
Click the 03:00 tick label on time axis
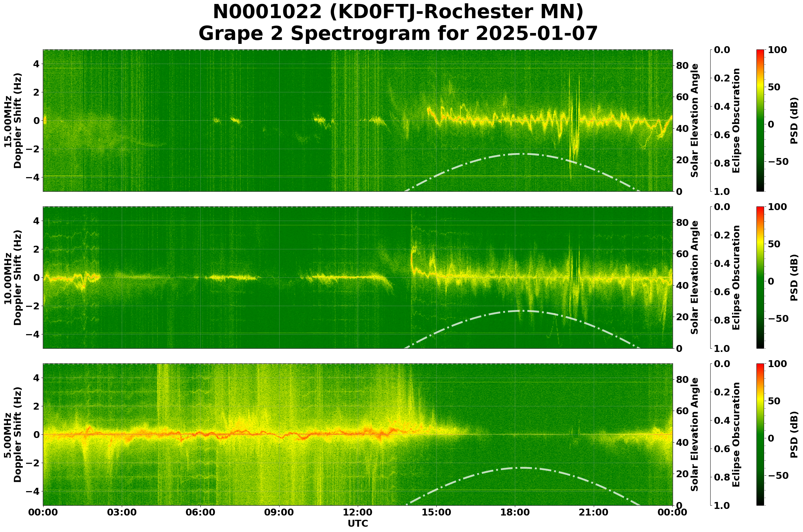[121, 512]
